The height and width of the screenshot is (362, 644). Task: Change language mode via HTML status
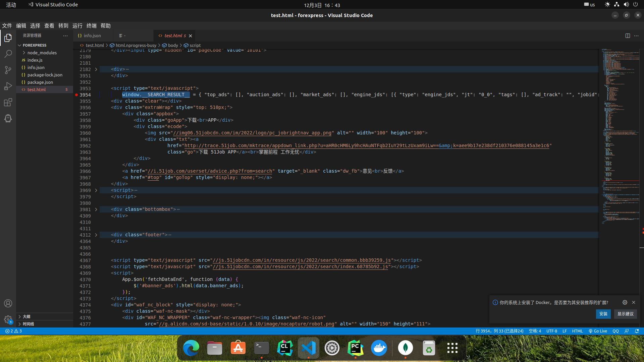click(577, 331)
